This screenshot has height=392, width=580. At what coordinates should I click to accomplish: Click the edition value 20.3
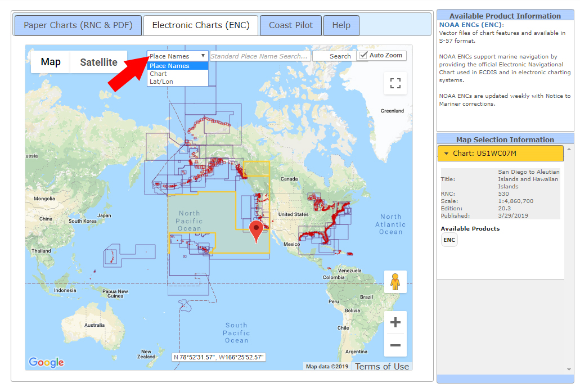pyautogui.click(x=504, y=209)
